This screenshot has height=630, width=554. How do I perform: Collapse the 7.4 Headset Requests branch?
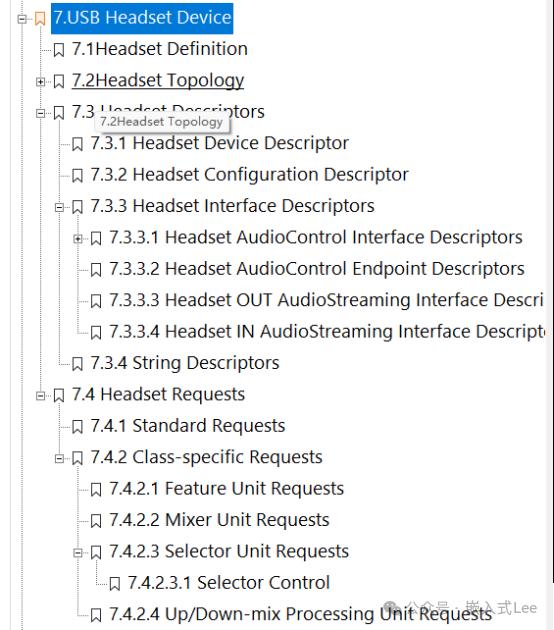[x=40, y=396]
